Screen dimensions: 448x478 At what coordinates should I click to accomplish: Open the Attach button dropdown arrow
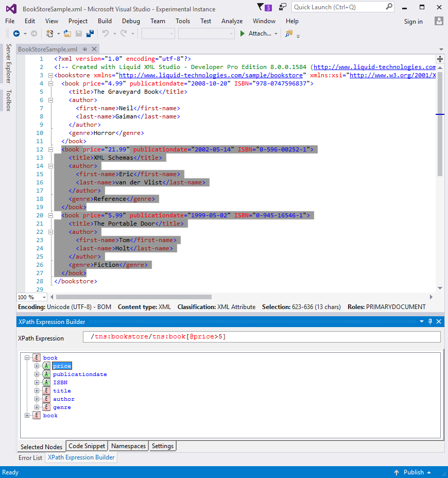click(x=276, y=33)
